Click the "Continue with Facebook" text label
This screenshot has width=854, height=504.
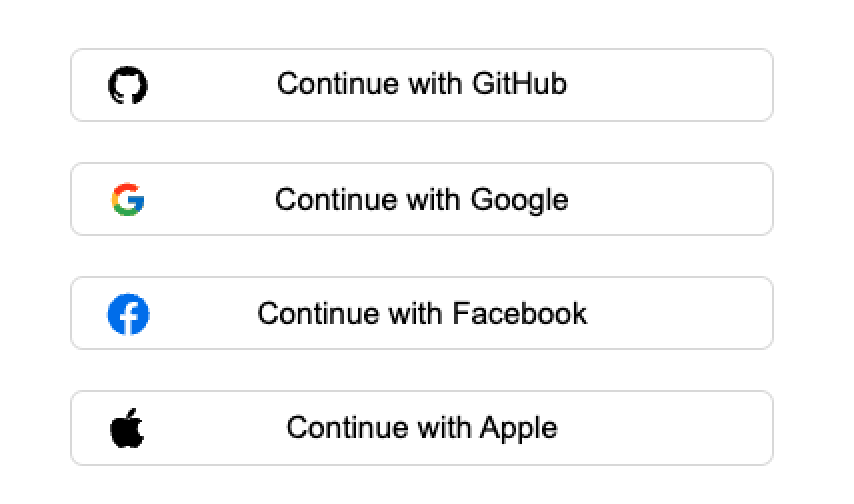421,314
